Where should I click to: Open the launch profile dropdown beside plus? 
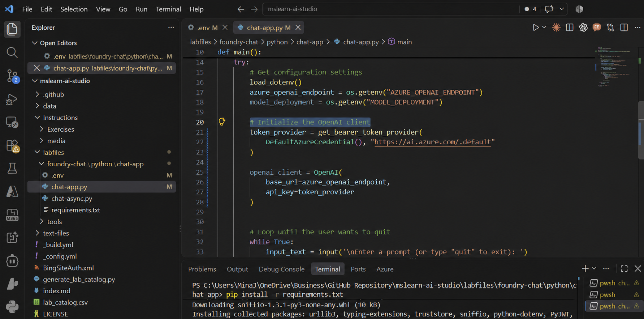coord(594,268)
